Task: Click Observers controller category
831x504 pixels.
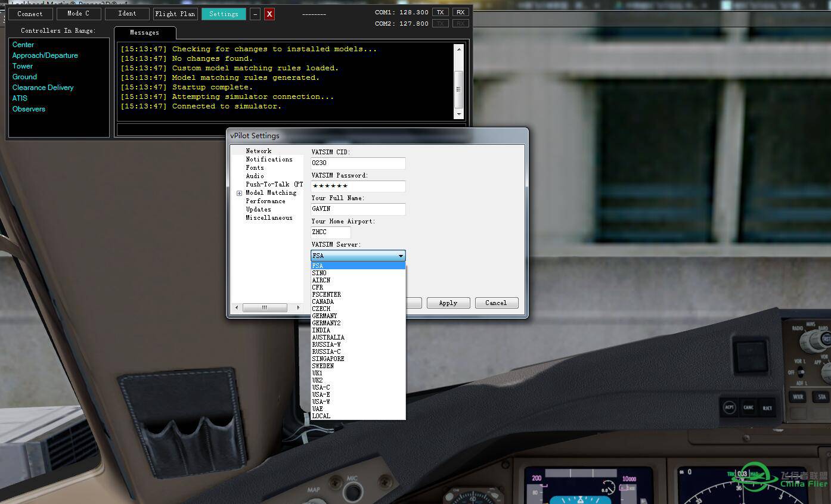Action: (x=29, y=109)
